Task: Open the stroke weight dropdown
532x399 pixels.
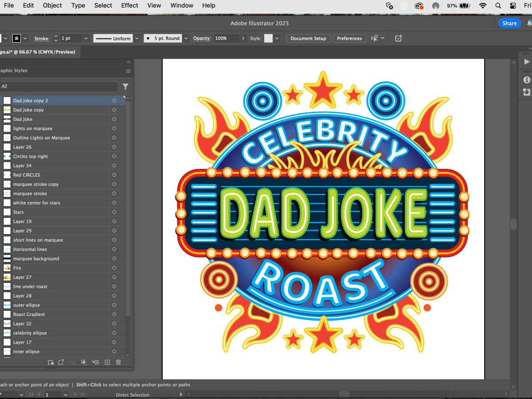Action: pyautogui.click(x=86, y=39)
